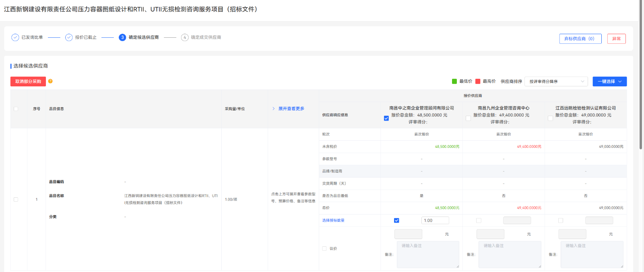Image resolution: width=644 pixels, height=272 pixels.
Task: Click the red 最高价 legend square
Action: coord(478,82)
